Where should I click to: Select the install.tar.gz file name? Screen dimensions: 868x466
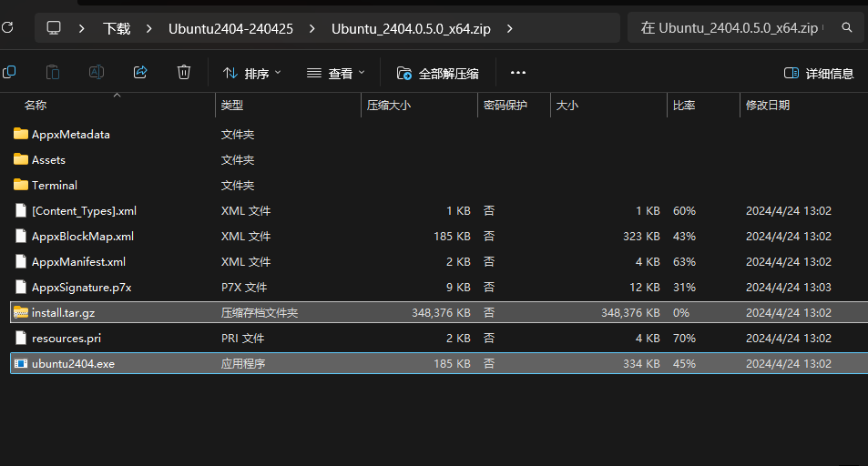63,312
